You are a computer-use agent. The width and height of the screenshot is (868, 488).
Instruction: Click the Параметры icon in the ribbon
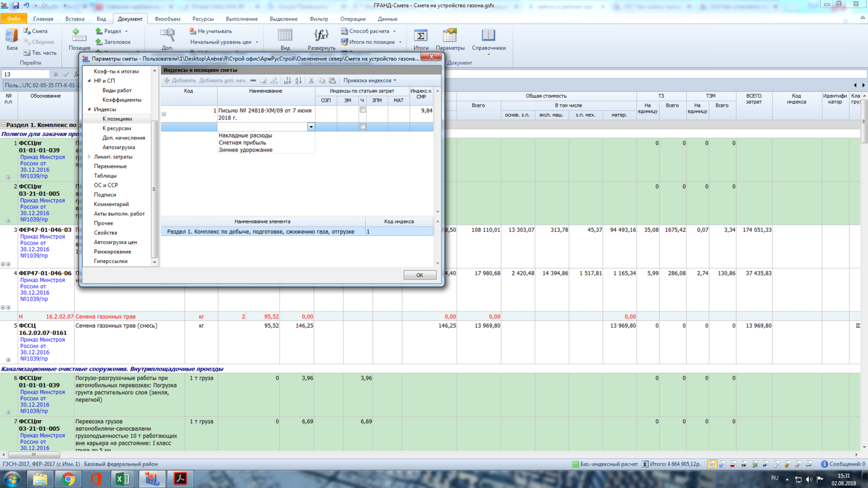(x=450, y=36)
